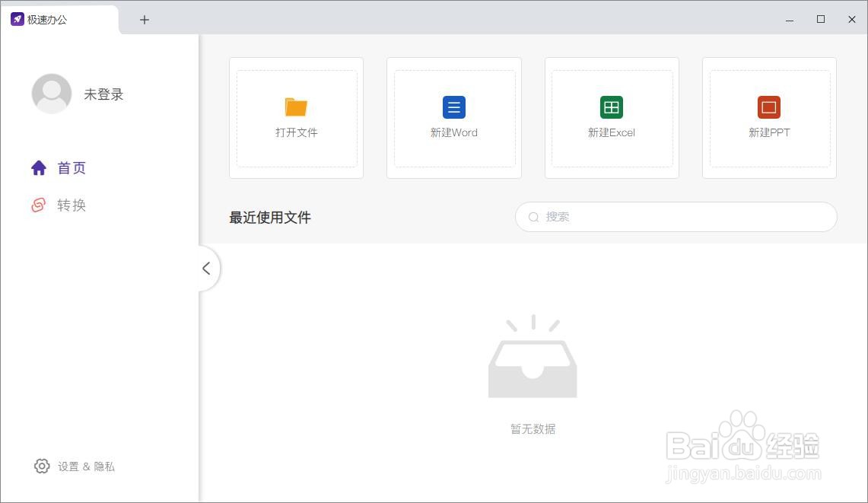The width and height of the screenshot is (868, 503).
Task: Click the convert icon beside 转换
Action: [39, 205]
